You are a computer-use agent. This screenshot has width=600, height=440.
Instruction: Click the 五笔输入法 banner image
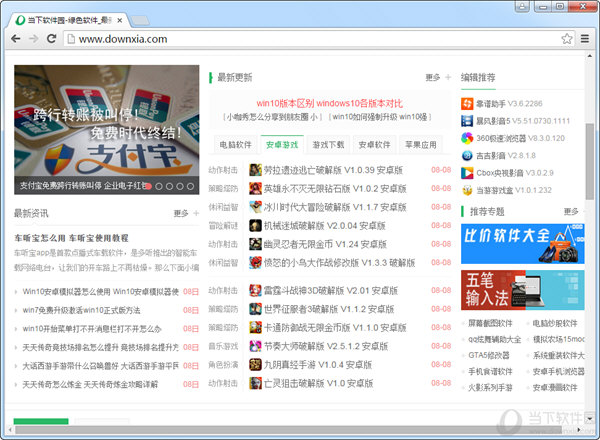coord(521,289)
